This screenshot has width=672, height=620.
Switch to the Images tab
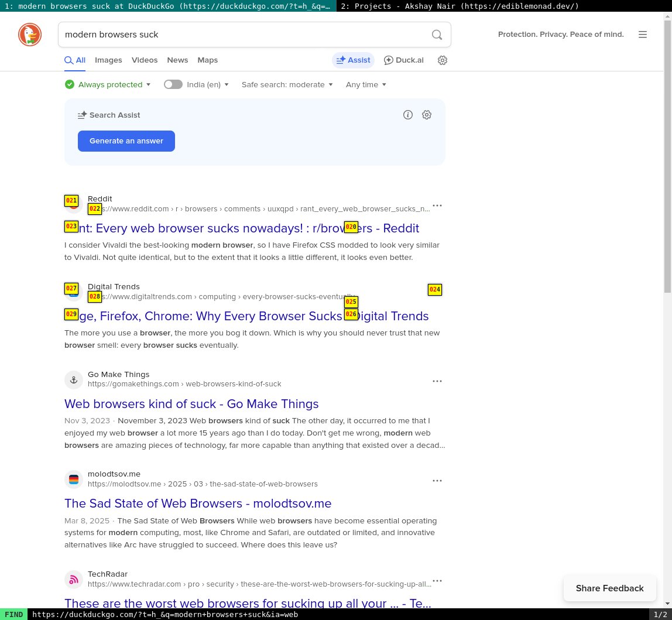click(108, 60)
